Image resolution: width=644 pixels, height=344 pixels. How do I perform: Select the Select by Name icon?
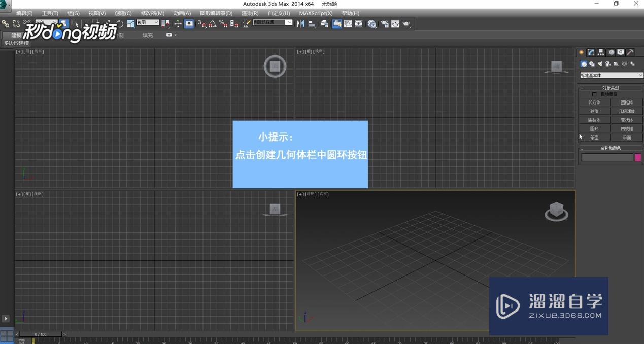[x=73, y=23]
